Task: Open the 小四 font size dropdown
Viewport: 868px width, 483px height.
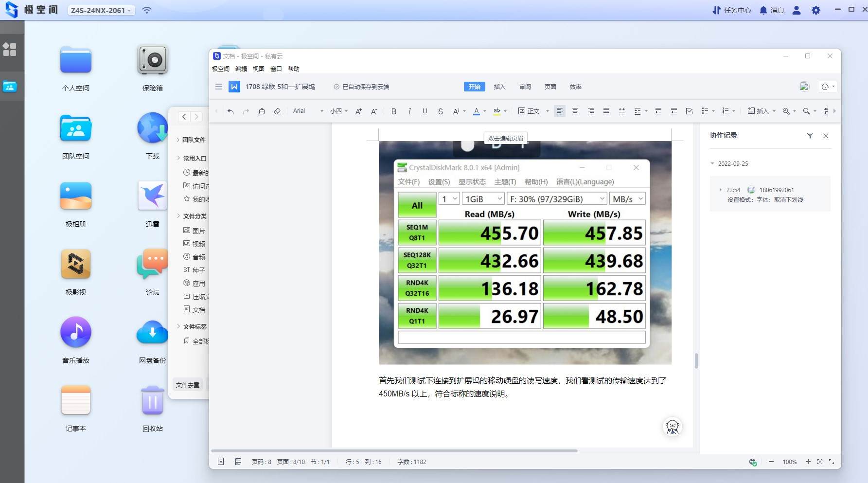Action: tap(338, 111)
